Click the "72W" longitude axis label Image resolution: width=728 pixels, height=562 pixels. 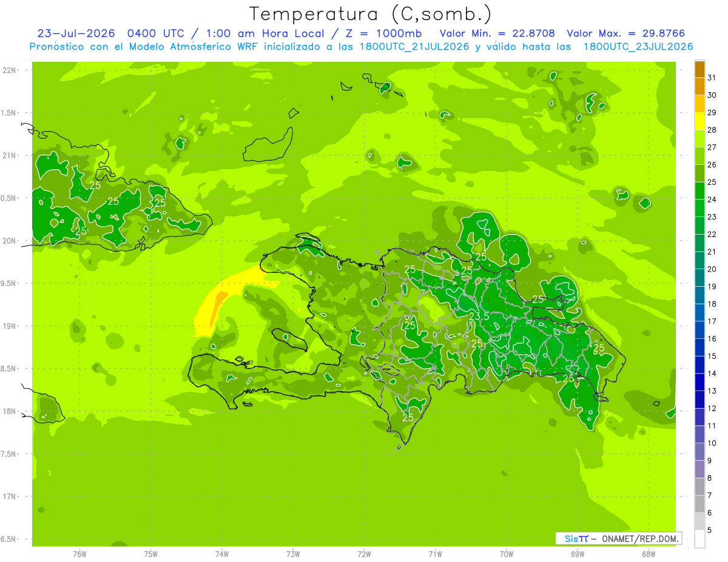click(364, 554)
